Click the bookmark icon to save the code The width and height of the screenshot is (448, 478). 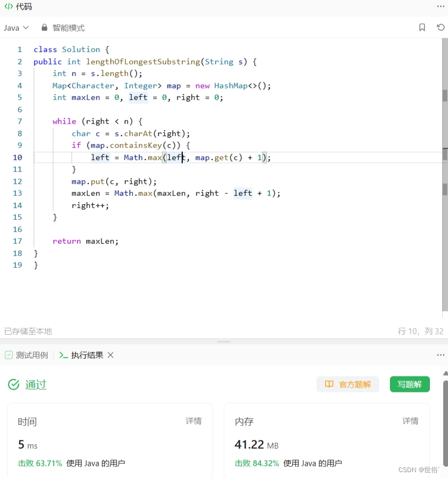click(421, 27)
